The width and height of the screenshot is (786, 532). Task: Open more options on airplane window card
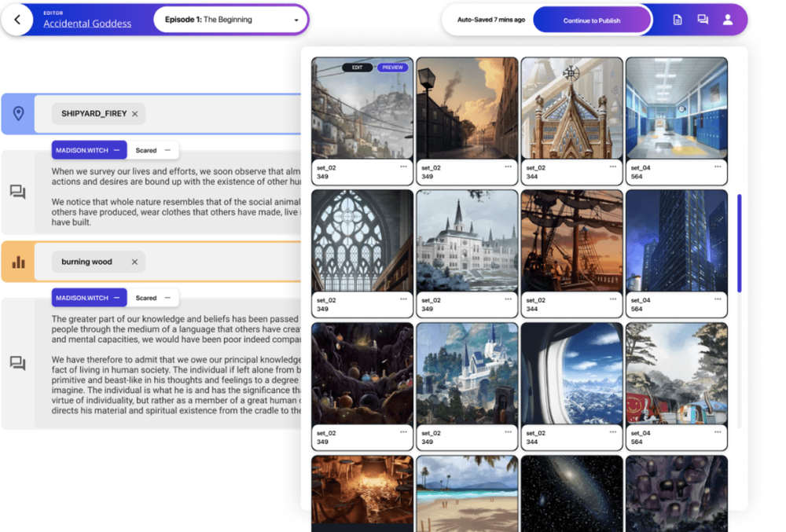click(613, 432)
